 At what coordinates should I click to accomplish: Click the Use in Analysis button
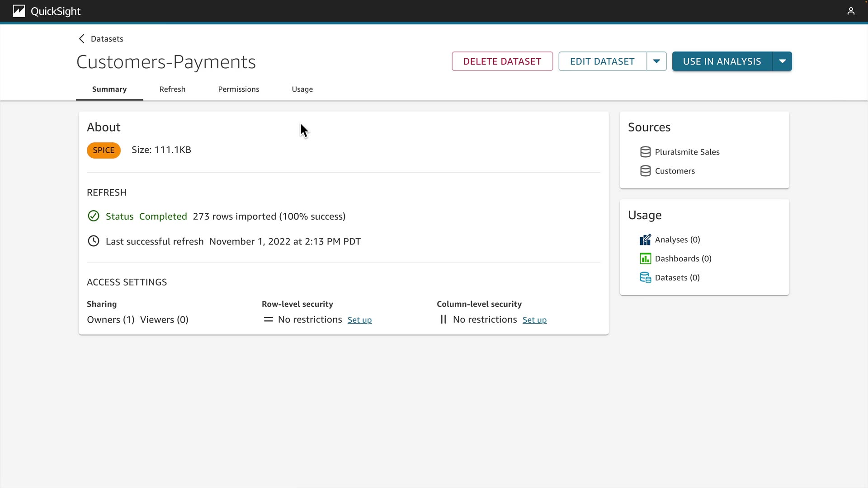[722, 61]
